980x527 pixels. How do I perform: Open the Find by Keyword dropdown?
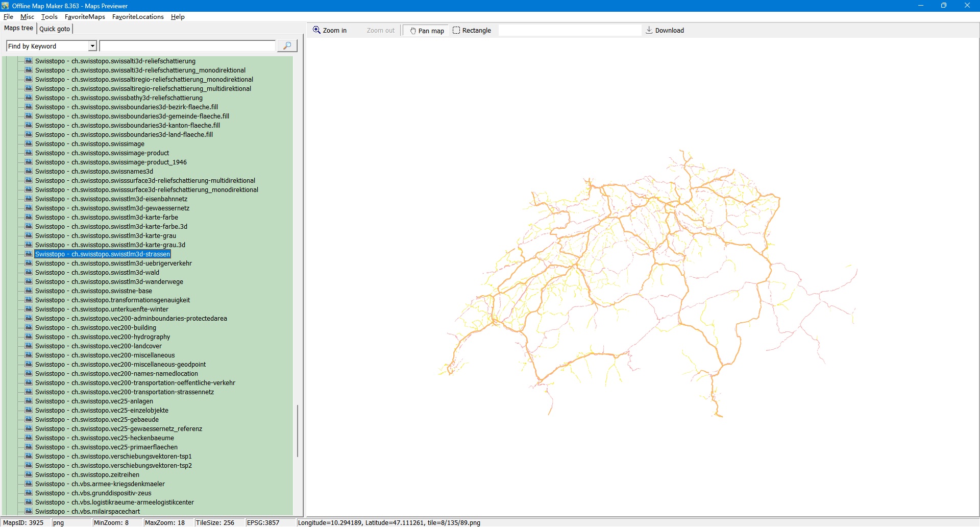92,46
